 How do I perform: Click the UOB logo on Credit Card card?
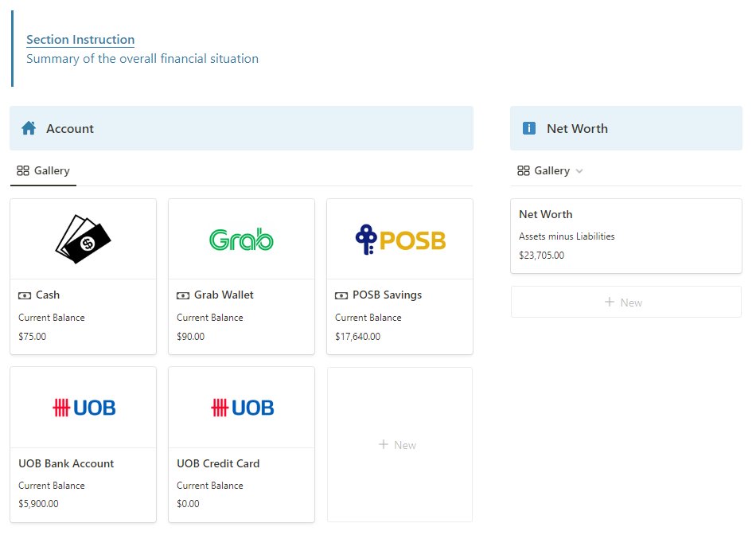242,408
